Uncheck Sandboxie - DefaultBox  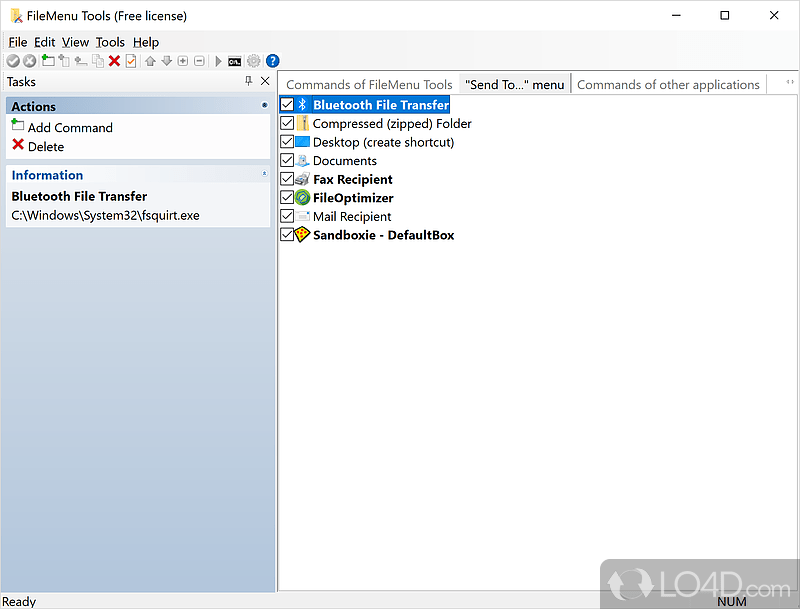click(287, 235)
